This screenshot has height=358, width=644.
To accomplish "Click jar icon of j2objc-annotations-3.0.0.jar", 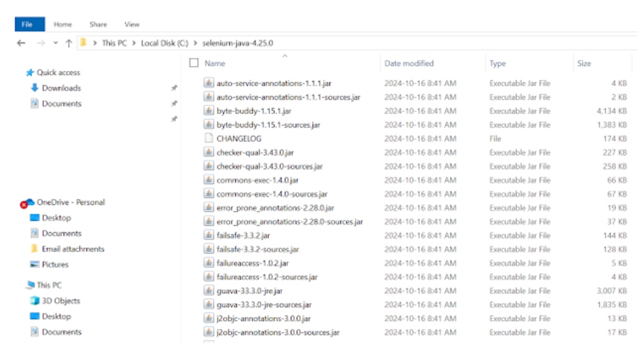I will tap(209, 318).
